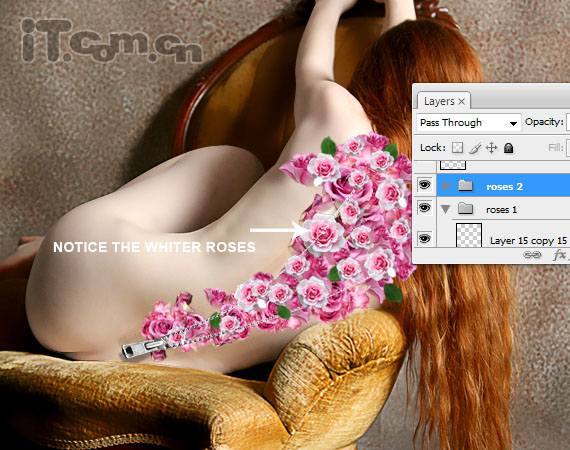Image resolution: width=570 pixels, height=450 pixels.
Task: Click the lock all padlock icon
Action: (x=508, y=148)
